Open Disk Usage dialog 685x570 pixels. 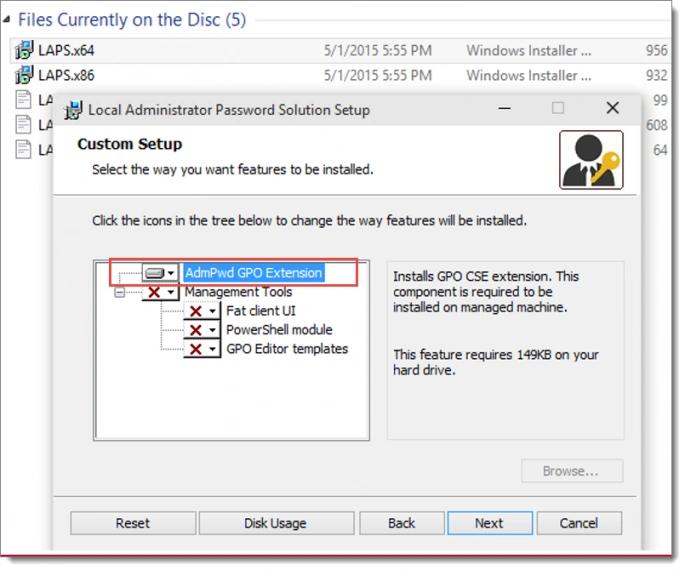[x=276, y=524]
